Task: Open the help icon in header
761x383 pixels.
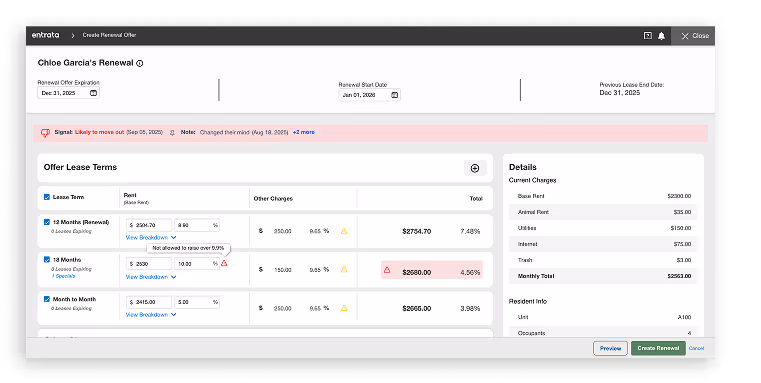Action: click(647, 35)
